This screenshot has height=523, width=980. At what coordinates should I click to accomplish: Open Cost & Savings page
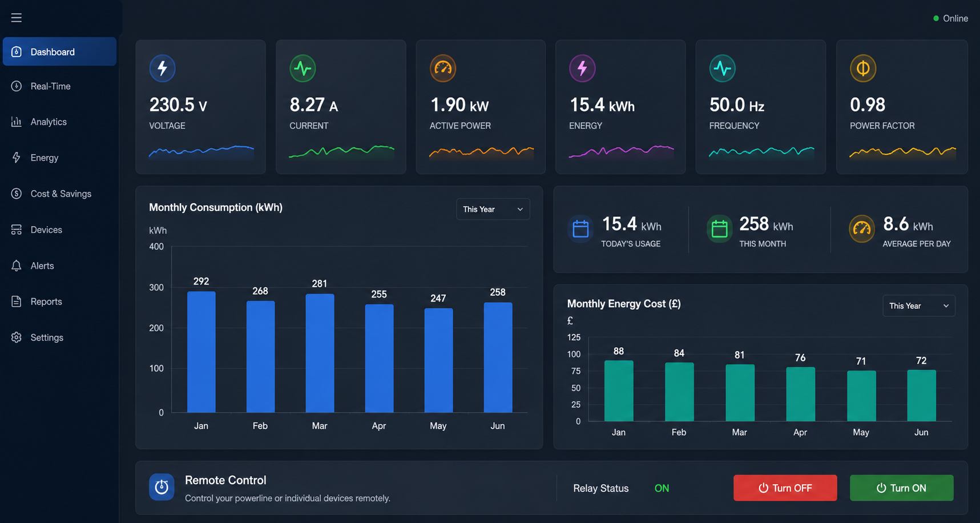coord(59,194)
